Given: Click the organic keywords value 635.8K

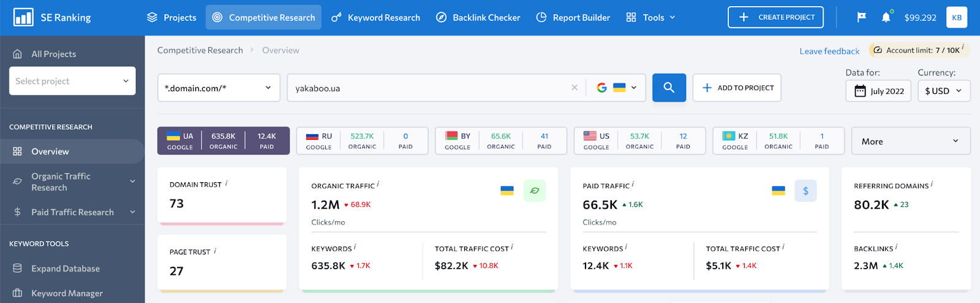Looking at the screenshot, I should click(328, 266).
